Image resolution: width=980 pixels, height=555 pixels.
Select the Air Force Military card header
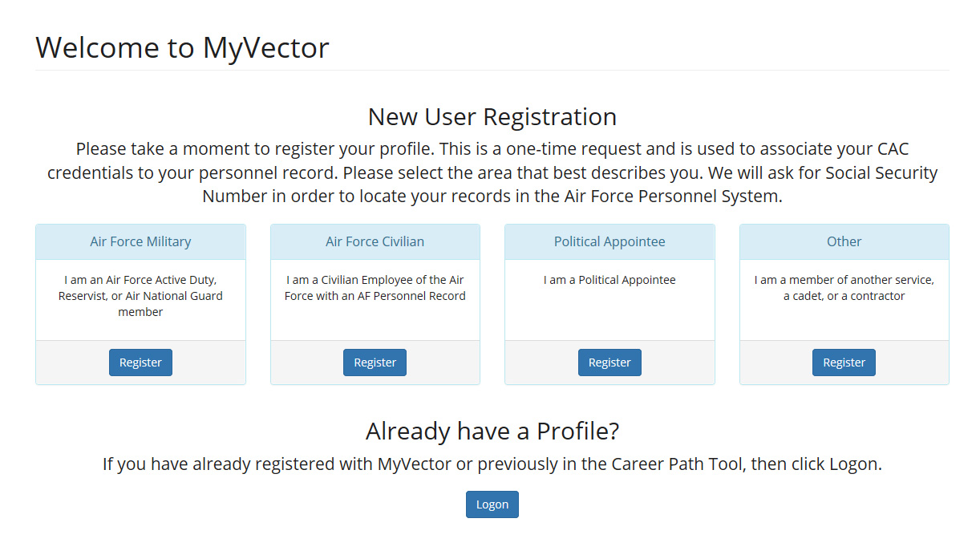tap(140, 241)
